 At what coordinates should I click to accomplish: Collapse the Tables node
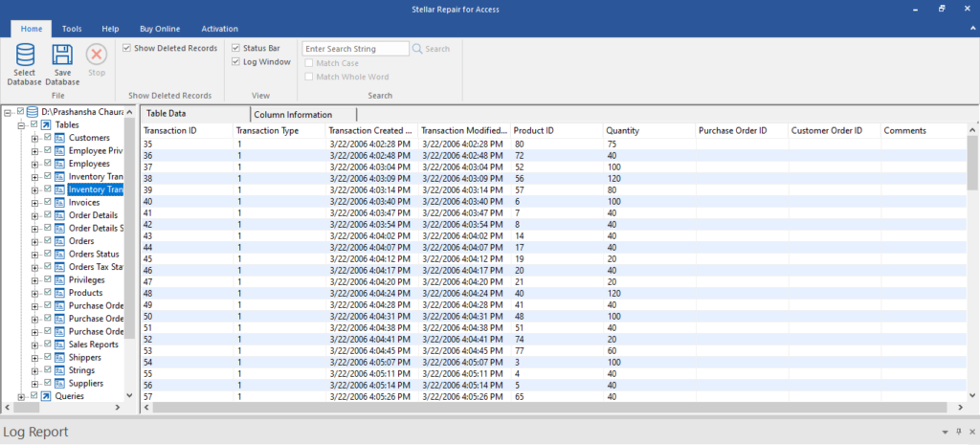click(21, 125)
